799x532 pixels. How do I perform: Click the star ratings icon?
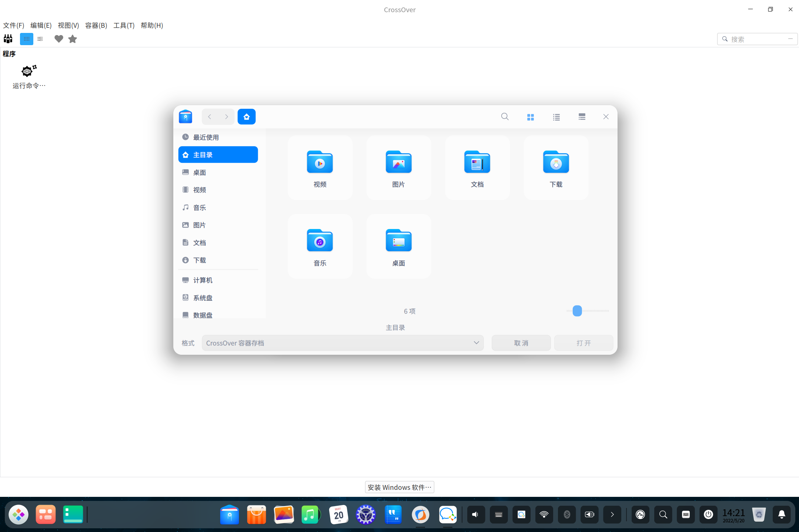click(73, 39)
